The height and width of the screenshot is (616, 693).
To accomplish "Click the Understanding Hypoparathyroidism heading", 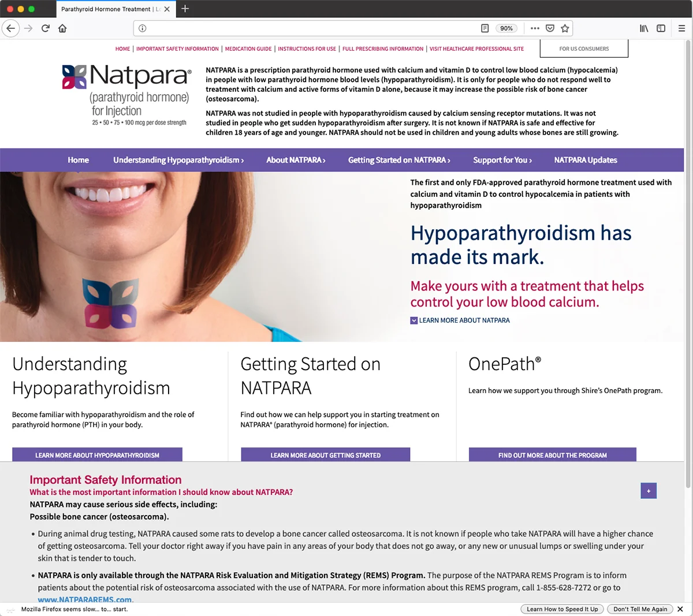I will pyautogui.click(x=91, y=376).
